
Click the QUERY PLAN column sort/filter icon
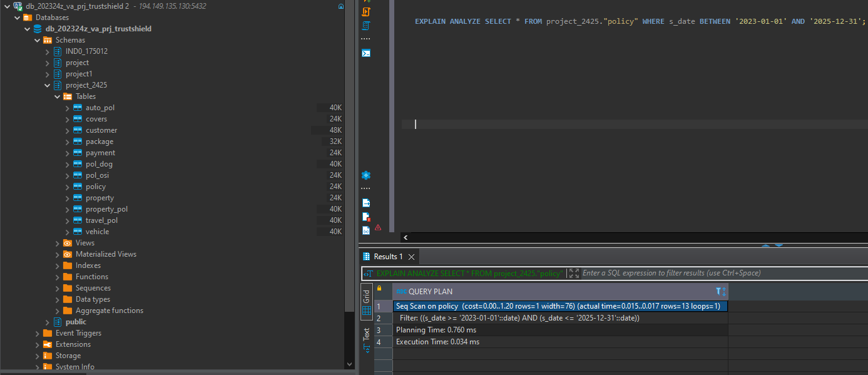pyautogui.click(x=720, y=292)
